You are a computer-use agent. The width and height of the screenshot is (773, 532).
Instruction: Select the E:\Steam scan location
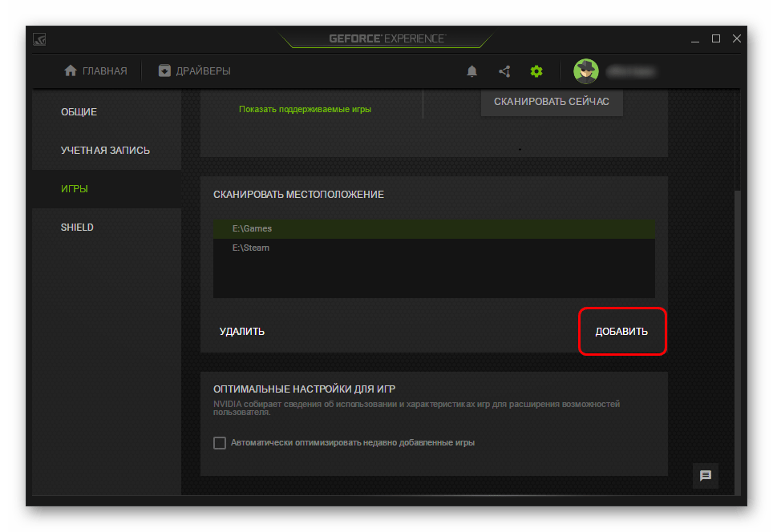434,248
